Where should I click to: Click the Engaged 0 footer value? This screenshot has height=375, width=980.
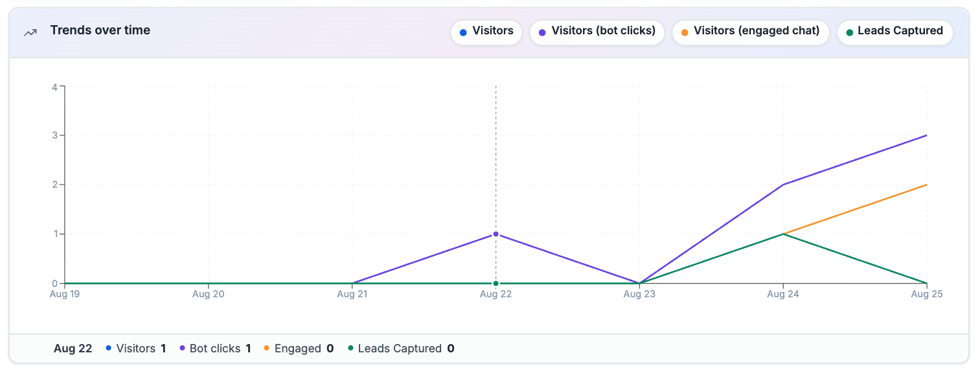(x=299, y=348)
